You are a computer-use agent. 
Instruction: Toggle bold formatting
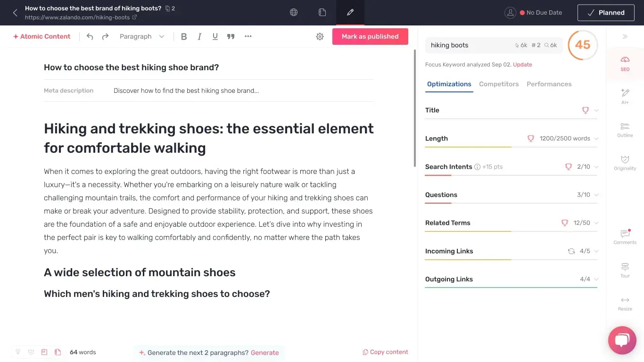point(184,36)
